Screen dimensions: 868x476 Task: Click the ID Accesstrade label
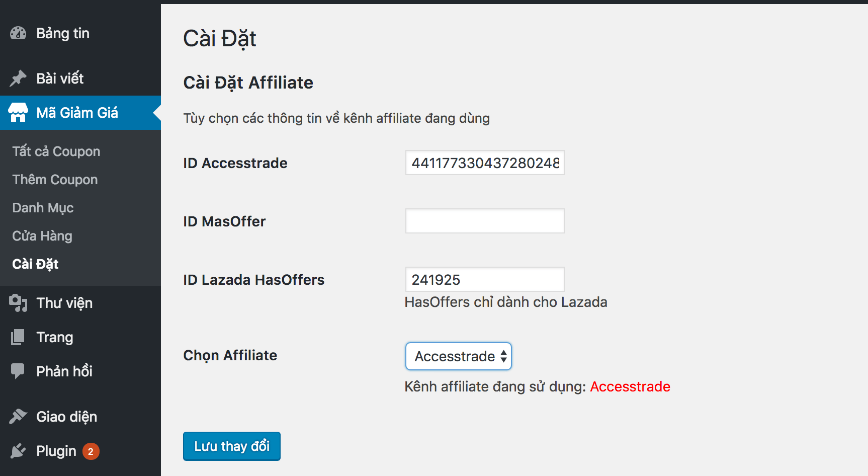coord(235,163)
